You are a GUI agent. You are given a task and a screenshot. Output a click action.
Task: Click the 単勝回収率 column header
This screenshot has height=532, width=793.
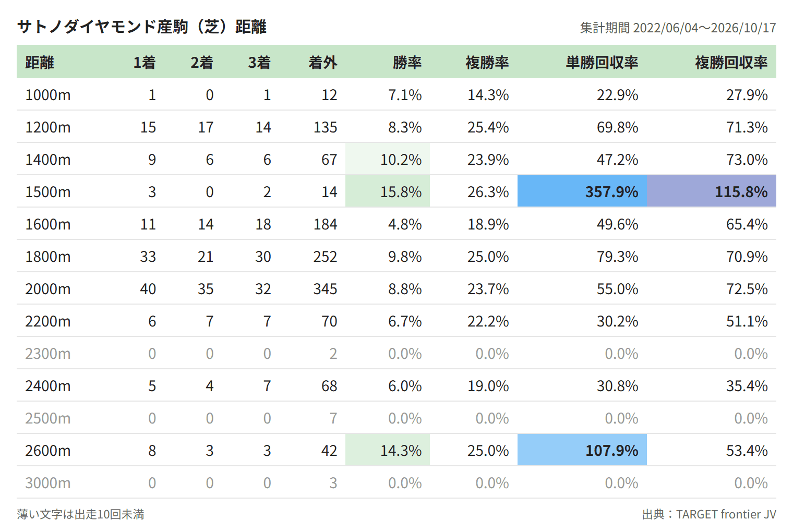(x=602, y=63)
